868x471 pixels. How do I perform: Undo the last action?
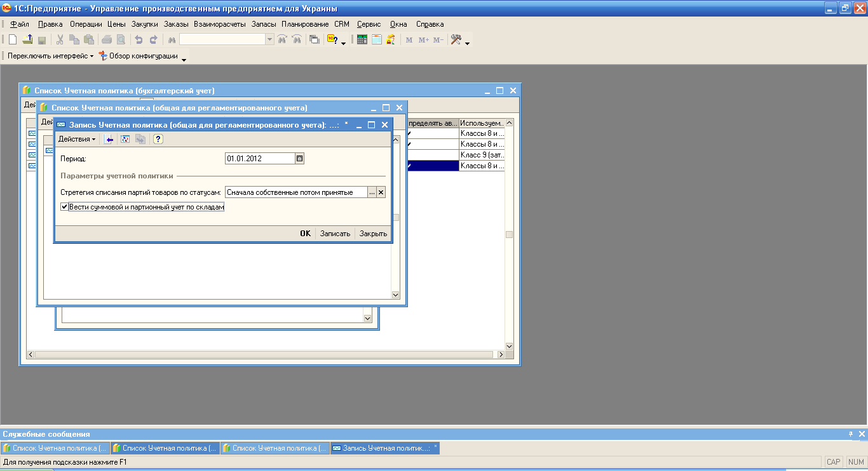click(139, 39)
